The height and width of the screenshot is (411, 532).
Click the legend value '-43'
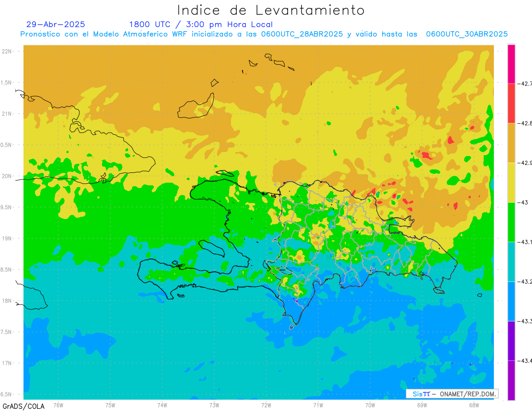pos(522,202)
